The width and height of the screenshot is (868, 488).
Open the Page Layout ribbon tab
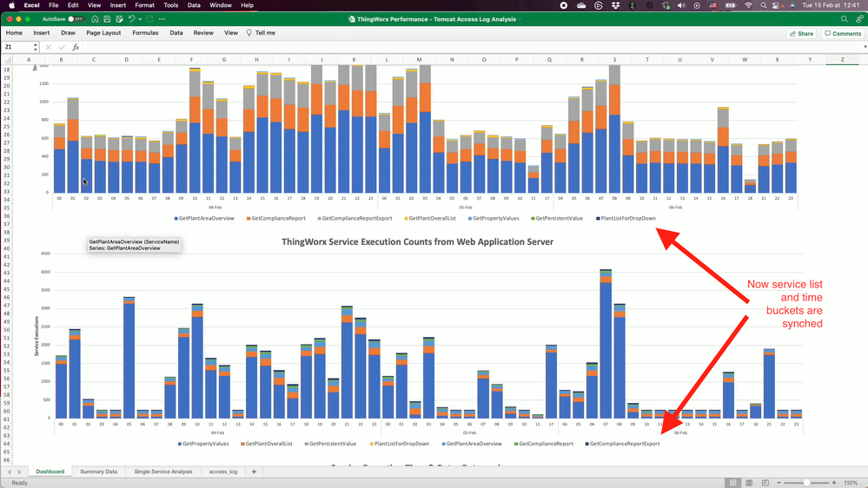click(x=103, y=33)
